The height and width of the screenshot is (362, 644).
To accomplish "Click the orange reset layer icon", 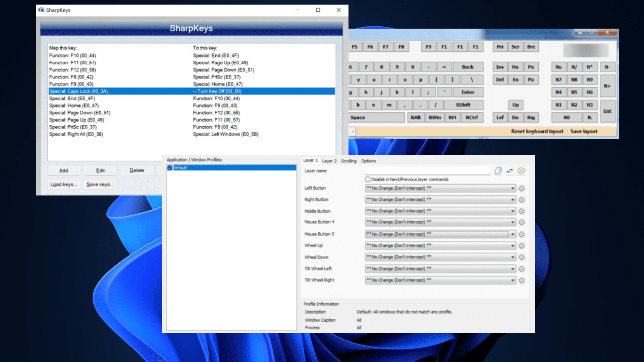I will (521, 171).
